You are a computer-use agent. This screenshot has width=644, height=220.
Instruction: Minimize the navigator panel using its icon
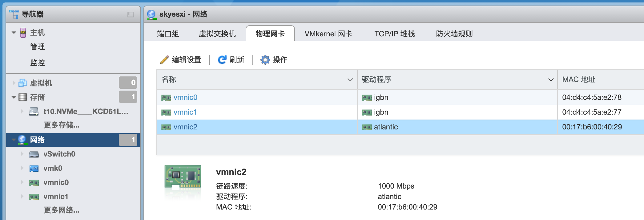(131, 14)
